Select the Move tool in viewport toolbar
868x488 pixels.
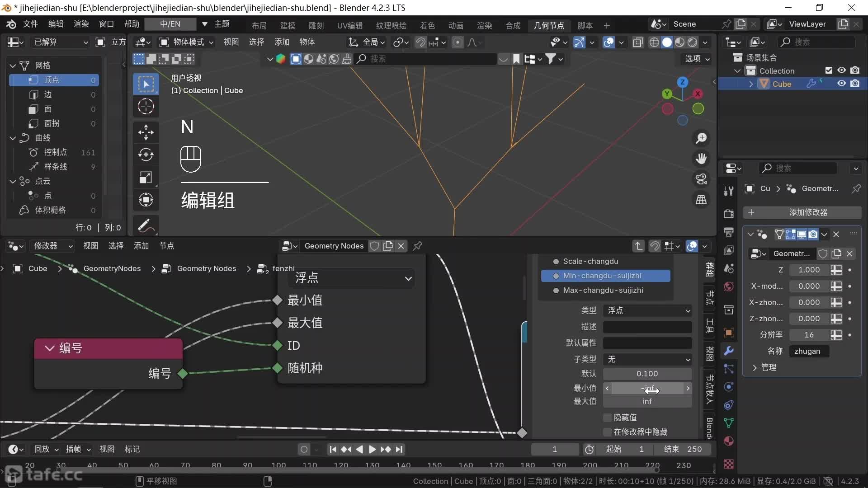tap(146, 132)
